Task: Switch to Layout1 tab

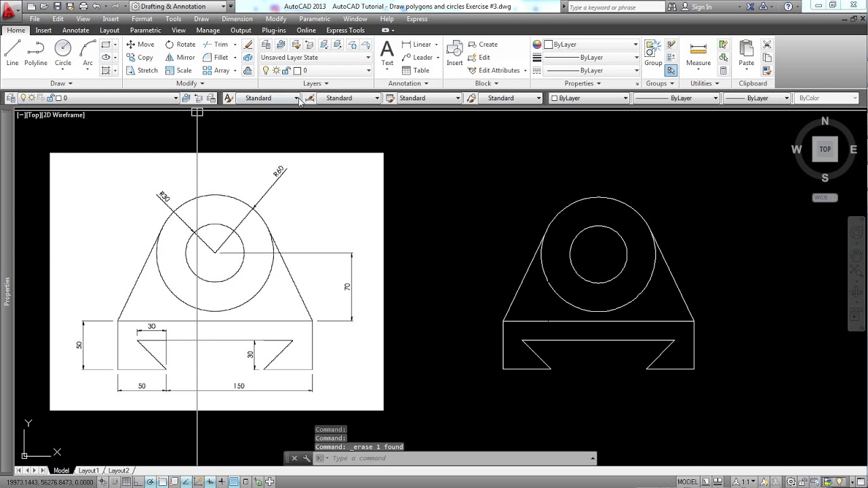Action: (x=89, y=470)
